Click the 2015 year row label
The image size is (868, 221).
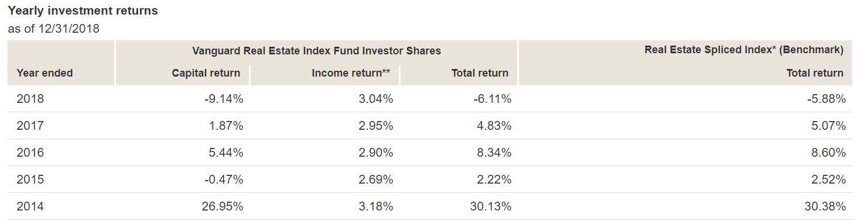coord(30,179)
